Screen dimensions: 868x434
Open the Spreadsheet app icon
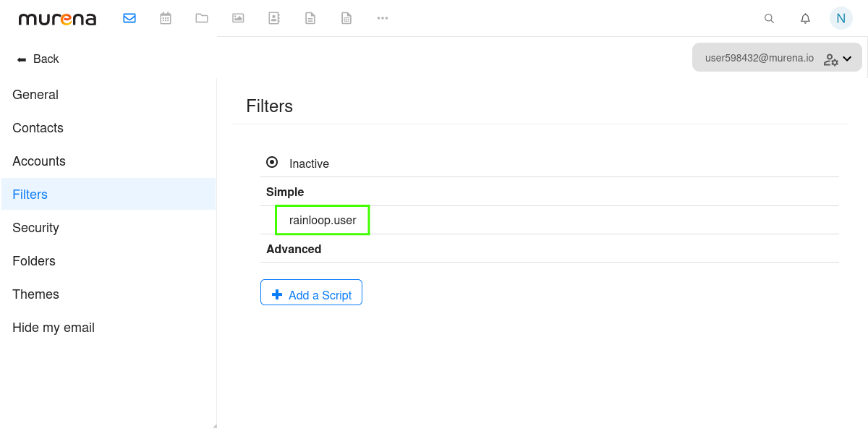point(346,18)
